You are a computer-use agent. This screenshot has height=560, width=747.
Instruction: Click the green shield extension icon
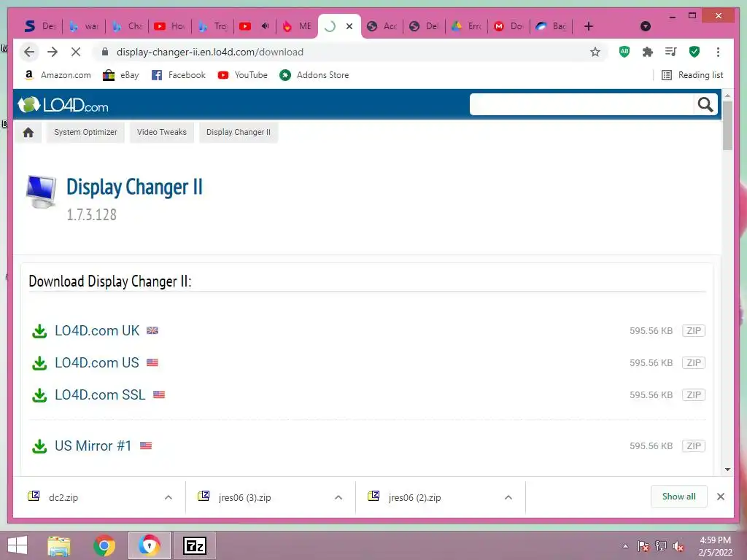point(694,52)
